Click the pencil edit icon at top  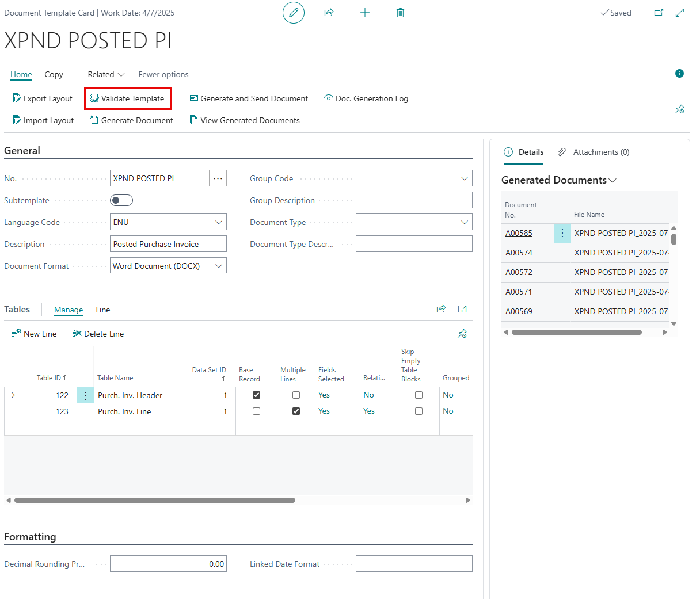pyautogui.click(x=294, y=13)
